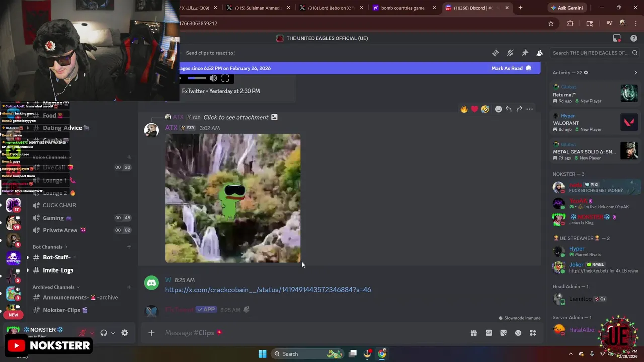Join Gaming voice channel
The width and height of the screenshot is (644, 362).
pyautogui.click(x=82, y=218)
